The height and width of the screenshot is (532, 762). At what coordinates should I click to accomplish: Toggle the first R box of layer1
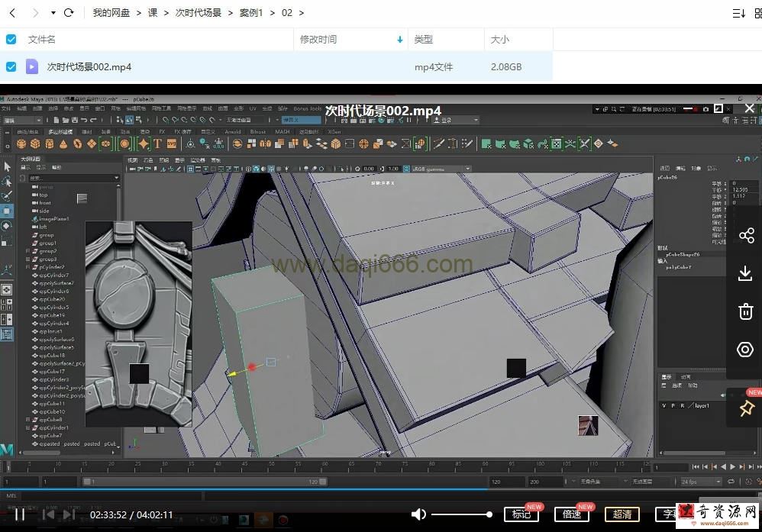683,406
